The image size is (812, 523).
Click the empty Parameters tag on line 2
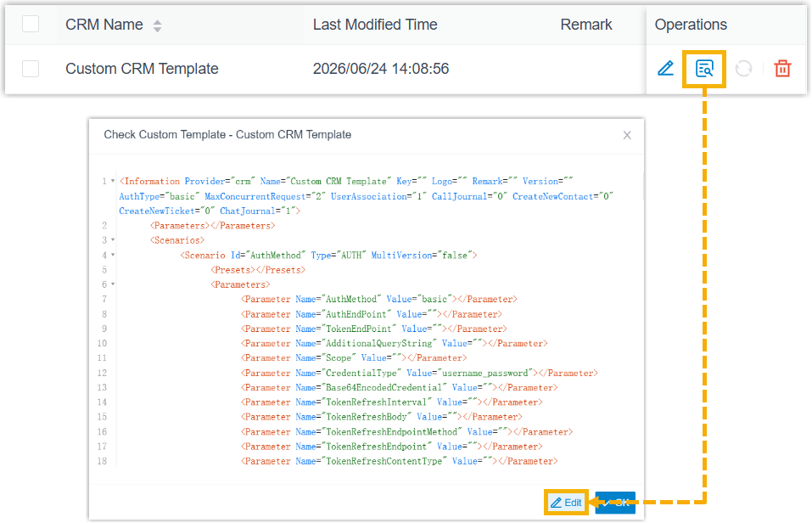[x=212, y=226]
